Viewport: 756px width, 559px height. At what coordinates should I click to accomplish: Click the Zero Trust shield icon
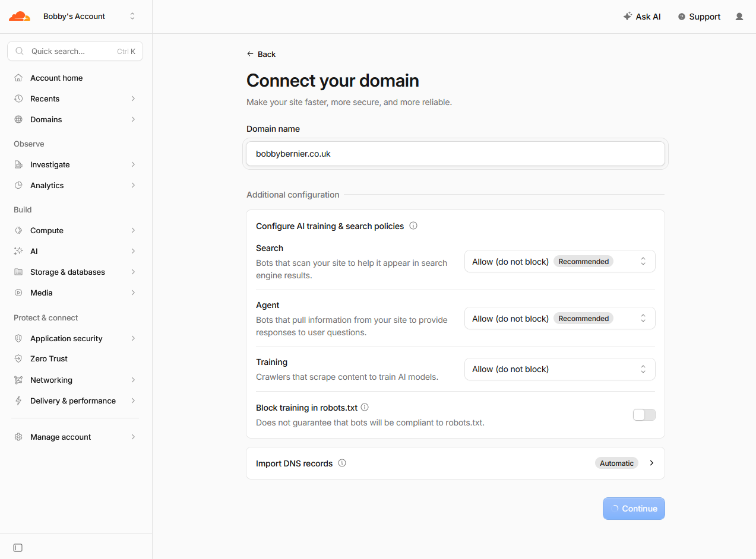coord(18,358)
